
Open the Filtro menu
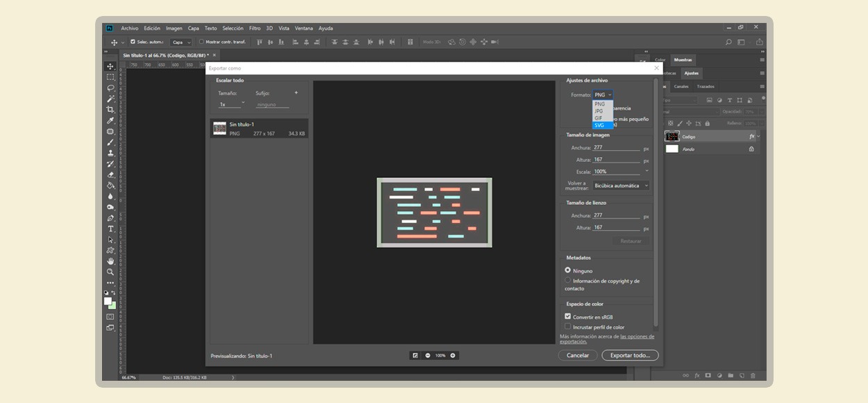255,28
